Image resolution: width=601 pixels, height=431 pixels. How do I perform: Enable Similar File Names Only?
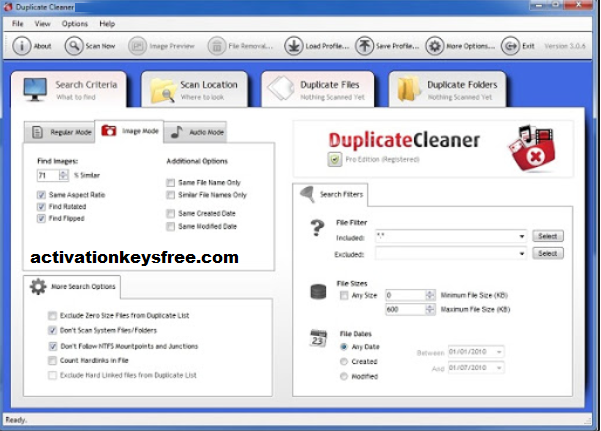pos(171,195)
